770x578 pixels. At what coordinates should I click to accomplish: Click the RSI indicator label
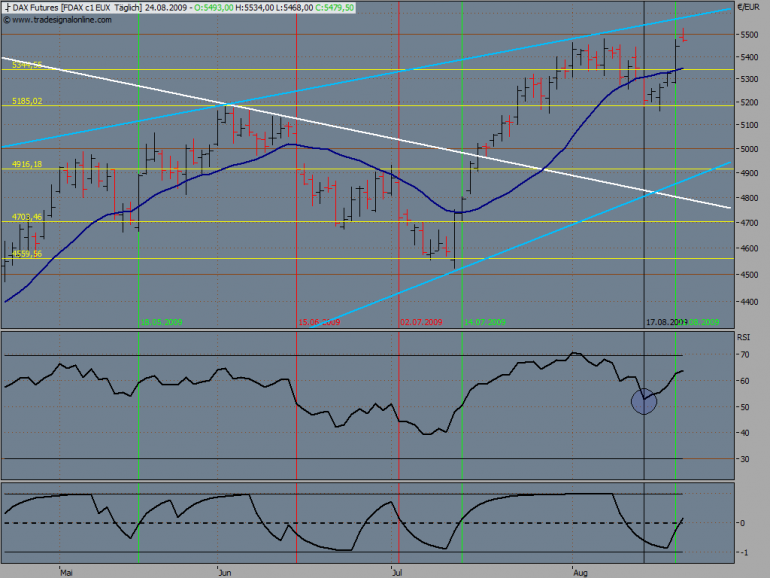point(743,337)
